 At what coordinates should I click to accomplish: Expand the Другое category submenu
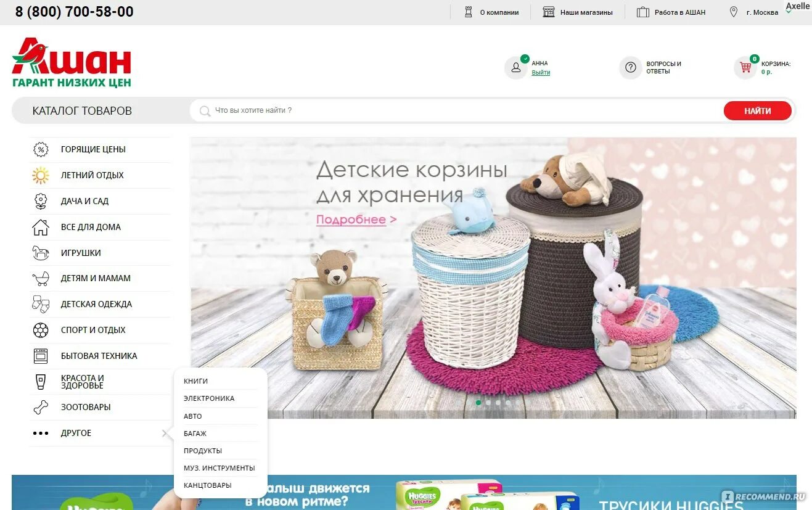tap(76, 432)
